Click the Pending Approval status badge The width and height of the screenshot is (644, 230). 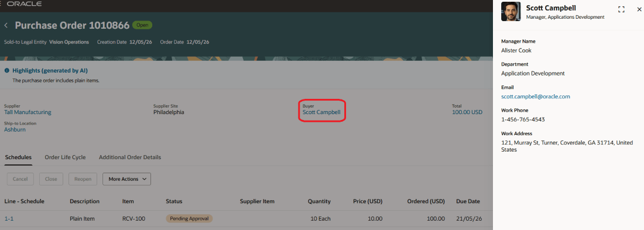[189, 219]
